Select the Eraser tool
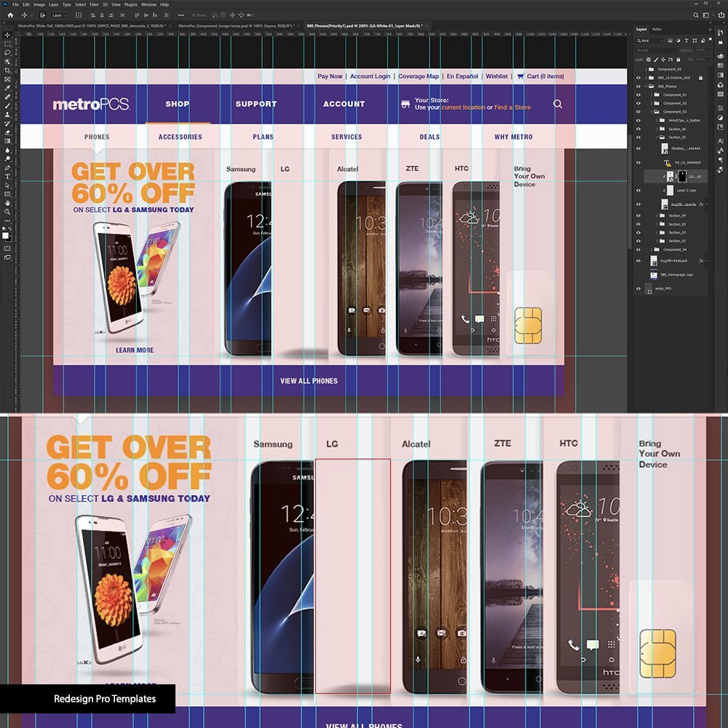This screenshot has width=728, height=728. 7,132
